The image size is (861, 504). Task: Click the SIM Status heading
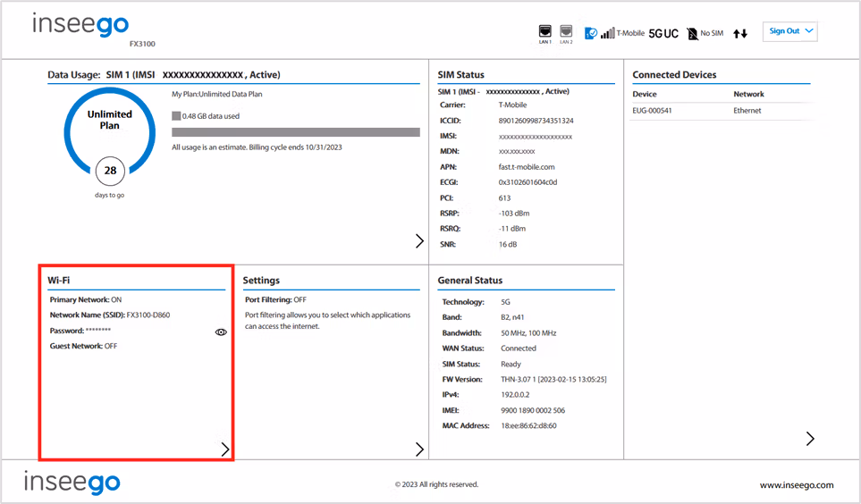(x=461, y=75)
